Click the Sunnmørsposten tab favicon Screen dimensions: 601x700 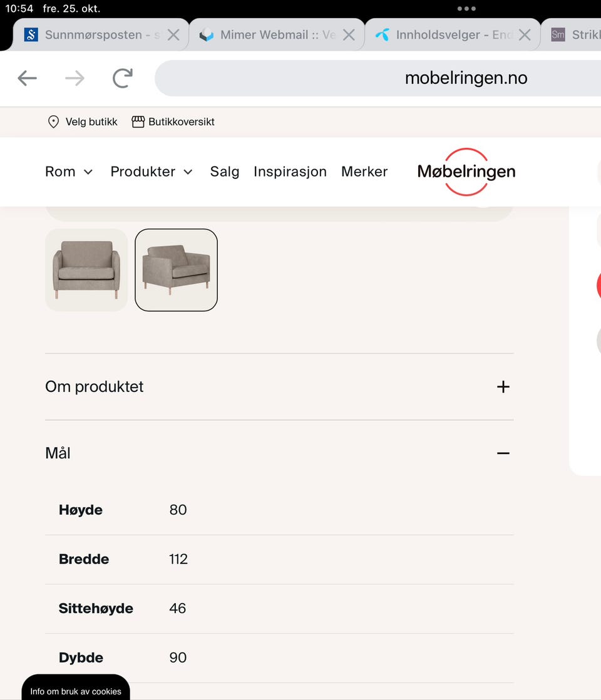pyautogui.click(x=31, y=35)
